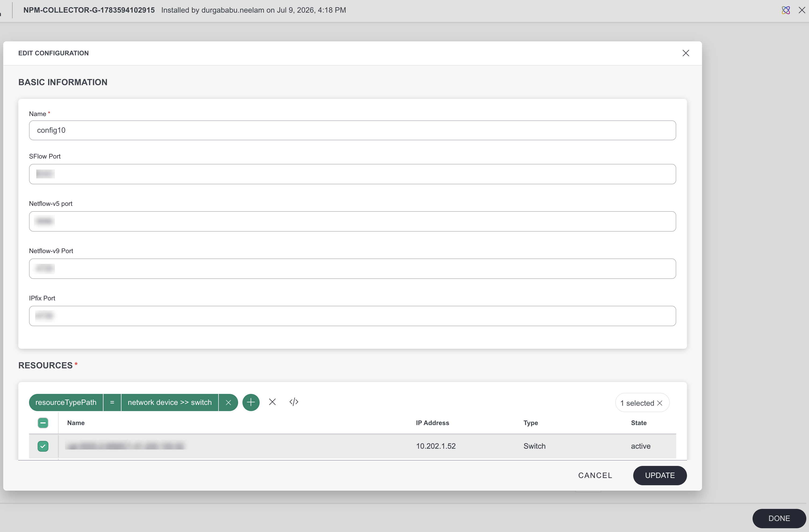Image resolution: width=809 pixels, height=532 pixels.
Task: Clear the 1 selected badge
Action: pyautogui.click(x=660, y=403)
